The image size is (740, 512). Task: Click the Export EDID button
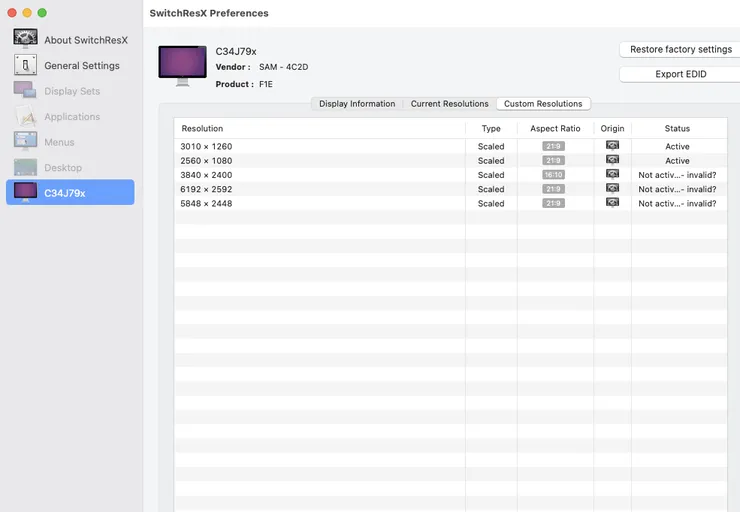point(681,74)
